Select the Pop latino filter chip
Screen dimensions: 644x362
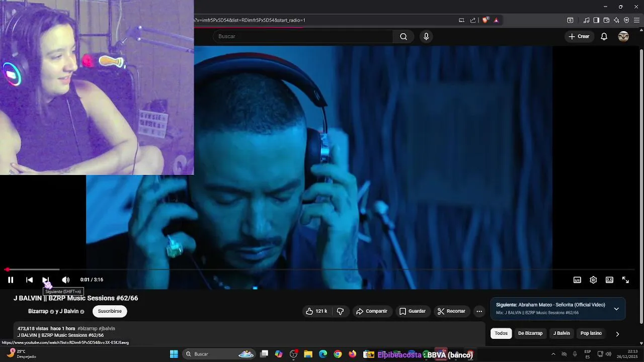[x=591, y=333]
